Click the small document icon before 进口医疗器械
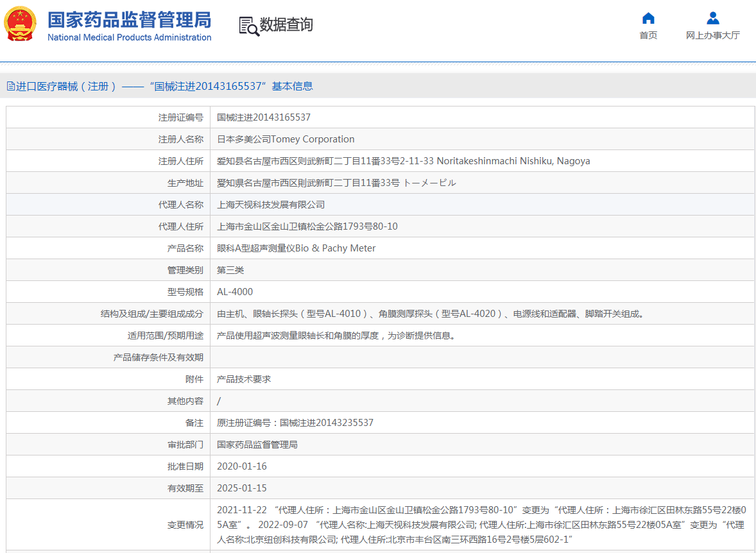Viewport: 756px width, 553px height. [x=10, y=86]
